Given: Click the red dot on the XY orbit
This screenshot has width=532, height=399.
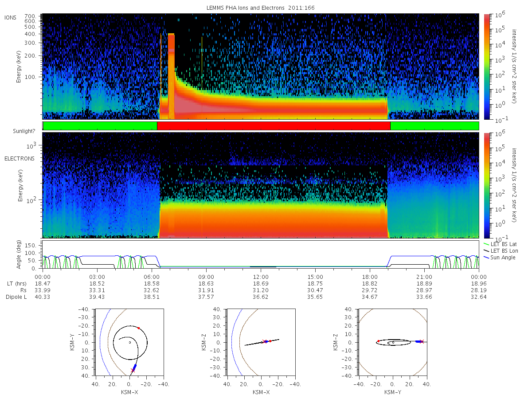Looking at the screenshot, I should point(138,328).
